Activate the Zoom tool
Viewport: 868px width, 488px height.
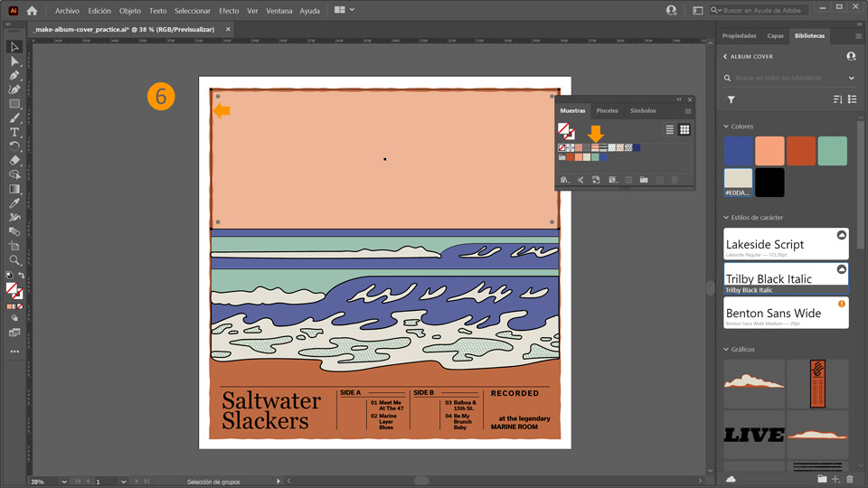click(x=14, y=259)
